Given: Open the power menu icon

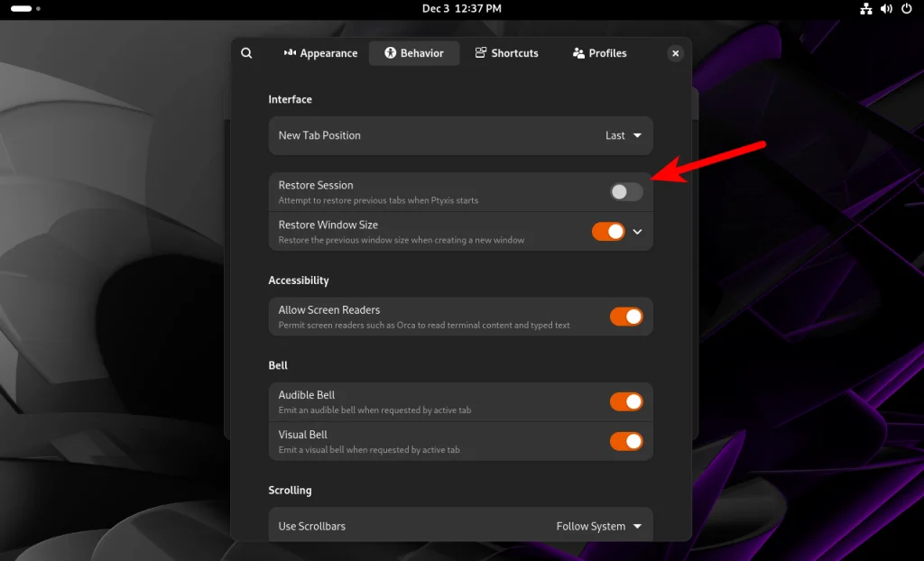Looking at the screenshot, I should [907, 9].
